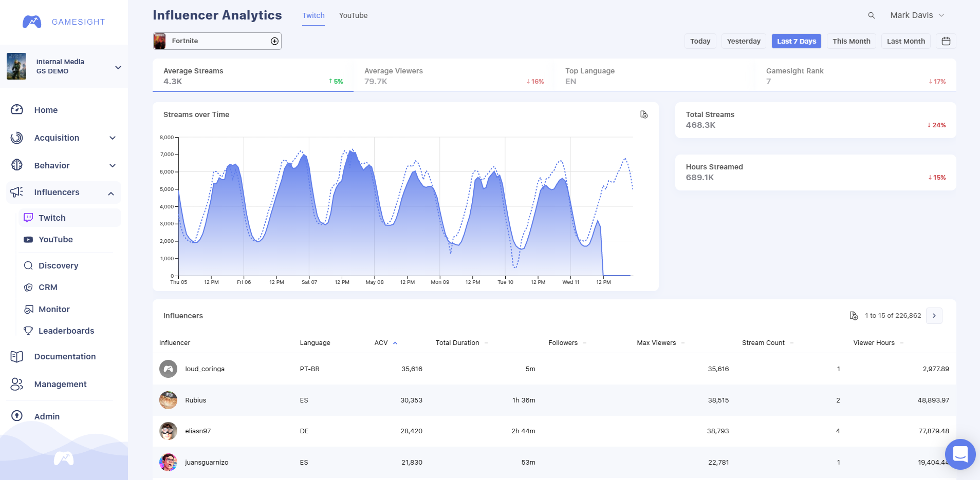Go to Discovery page
This screenshot has height=480, width=980.
pyautogui.click(x=59, y=266)
